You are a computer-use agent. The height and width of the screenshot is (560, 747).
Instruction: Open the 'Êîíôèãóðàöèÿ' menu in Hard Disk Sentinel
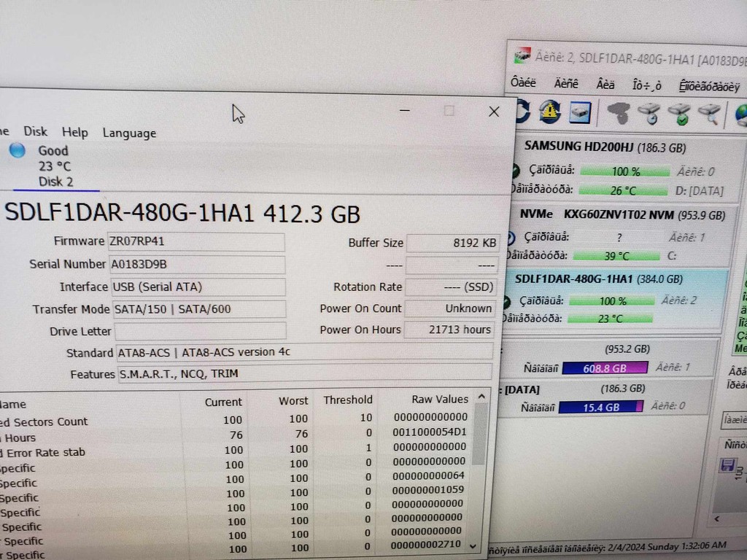709,87
